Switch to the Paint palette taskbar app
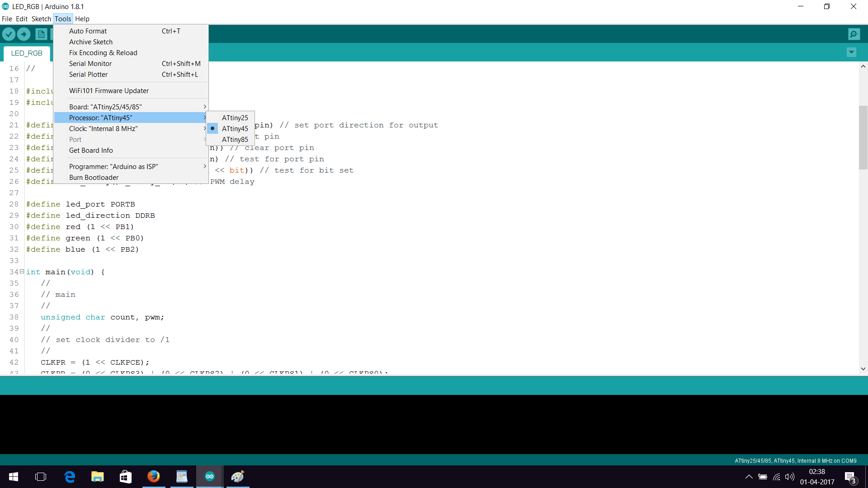Screen dimensions: 868x488 (238, 477)
